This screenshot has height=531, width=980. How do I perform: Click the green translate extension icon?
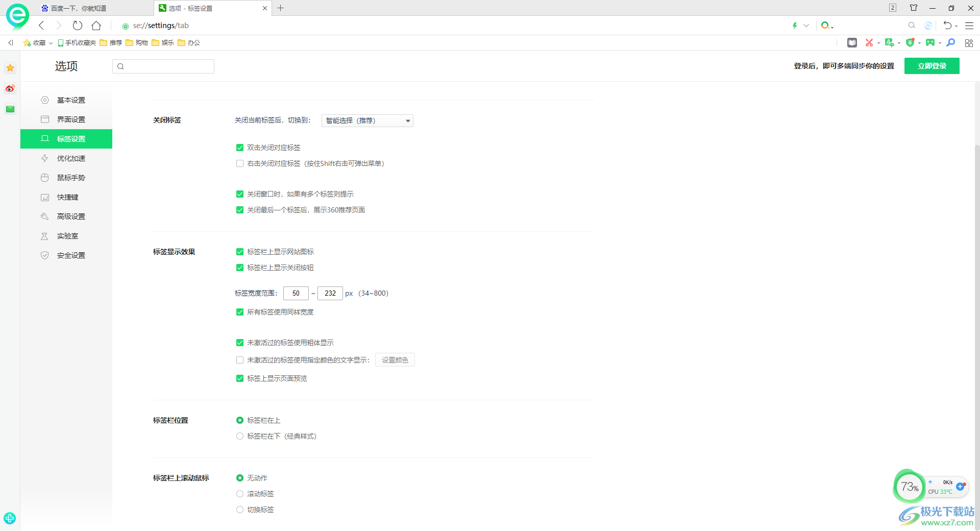pyautogui.click(x=889, y=43)
